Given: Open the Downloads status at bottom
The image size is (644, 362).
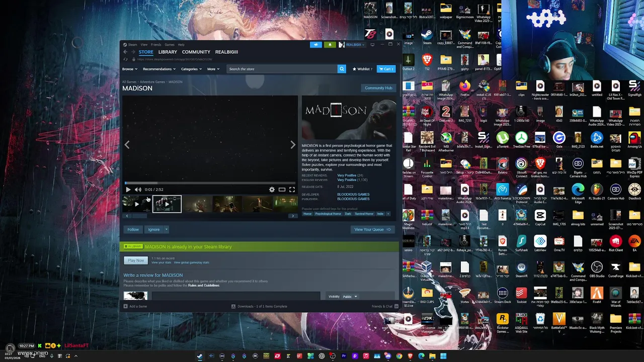Looking at the screenshot, I should point(259,306).
